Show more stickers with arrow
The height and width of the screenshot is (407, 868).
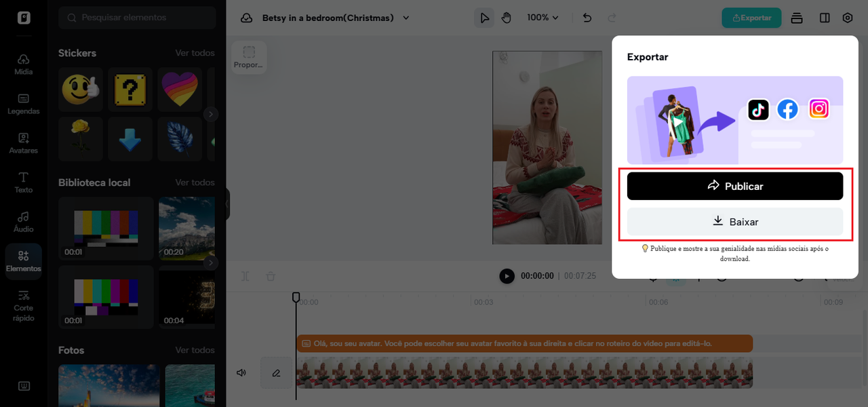[x=211, y=115]
